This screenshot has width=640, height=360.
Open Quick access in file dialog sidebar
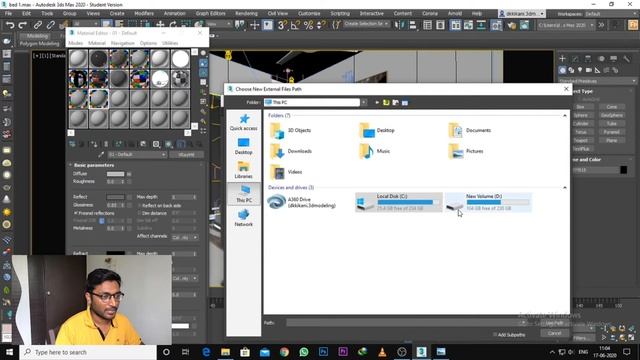pos(244,122)
